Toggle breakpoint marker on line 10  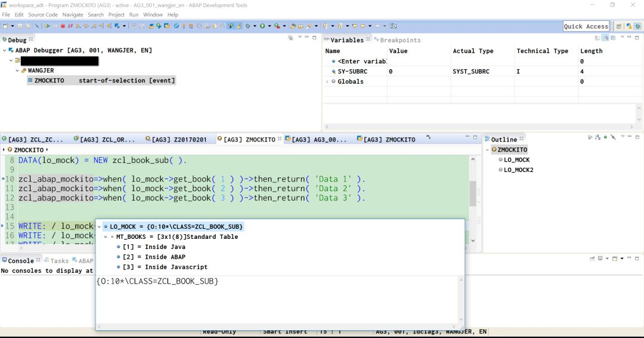point(3,179)
